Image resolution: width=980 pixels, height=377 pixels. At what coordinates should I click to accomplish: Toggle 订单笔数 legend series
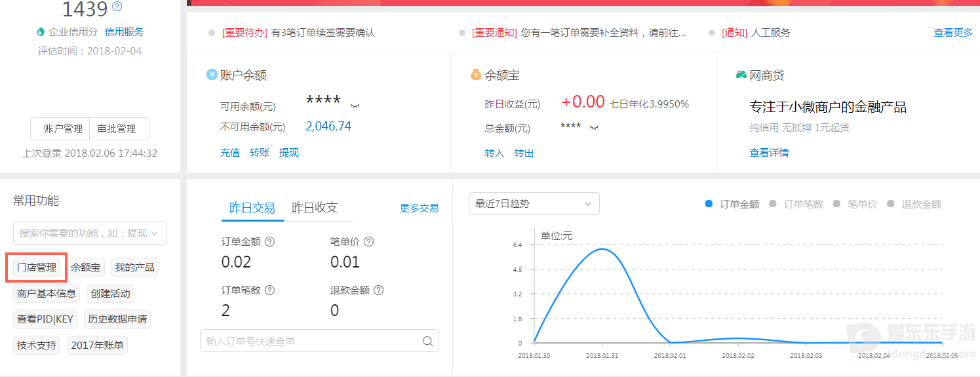[x=796, y=204]
